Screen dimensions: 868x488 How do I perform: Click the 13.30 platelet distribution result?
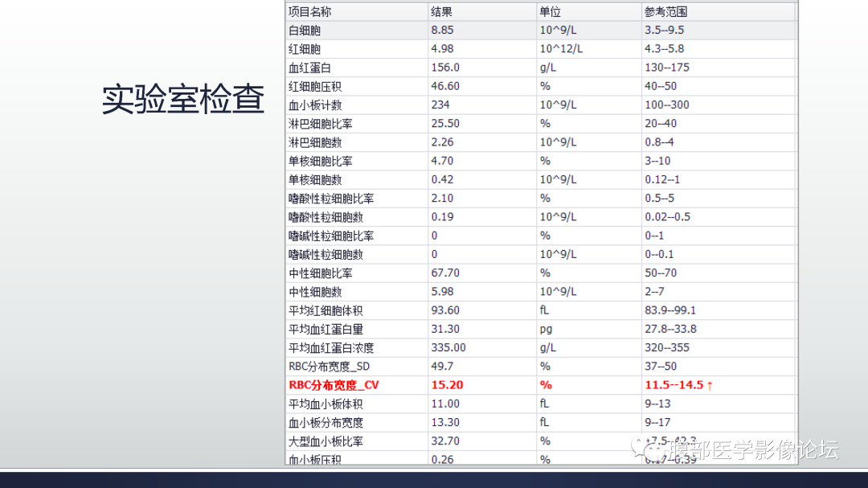click(x=445, y=423)
